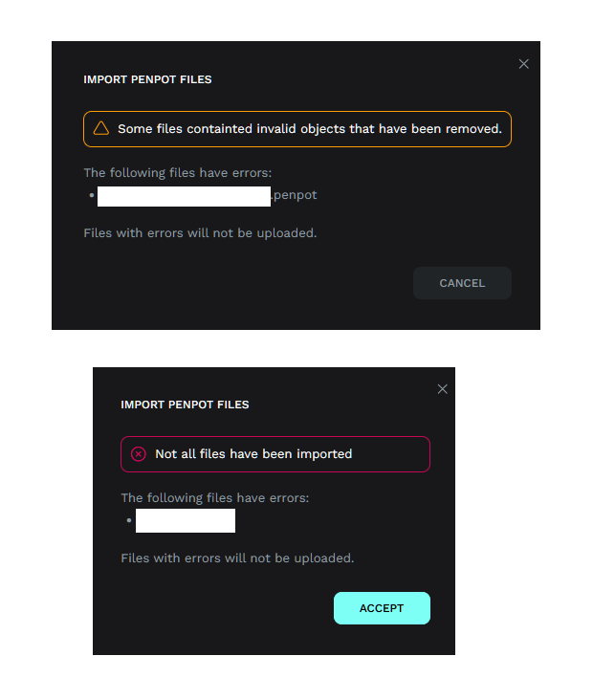Click the redacted file name in upper dialog
The width and height of the screenshot is (593, 700).
tap(184, 196)
